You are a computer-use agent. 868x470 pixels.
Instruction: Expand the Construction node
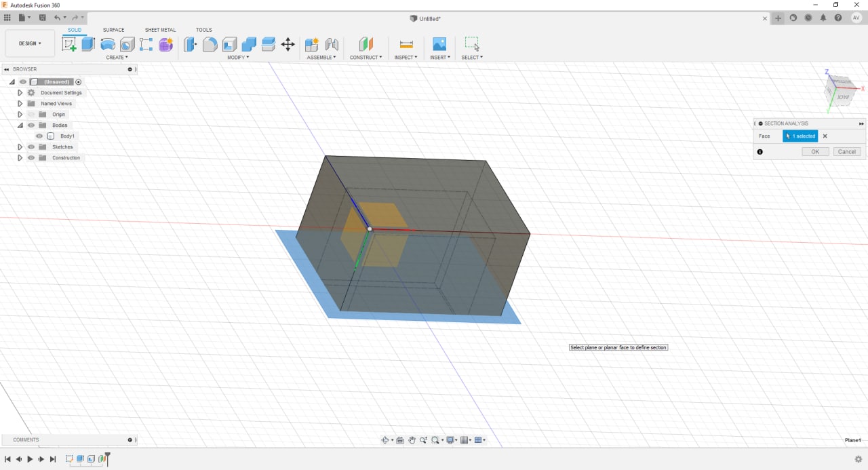tap(20, 158)
